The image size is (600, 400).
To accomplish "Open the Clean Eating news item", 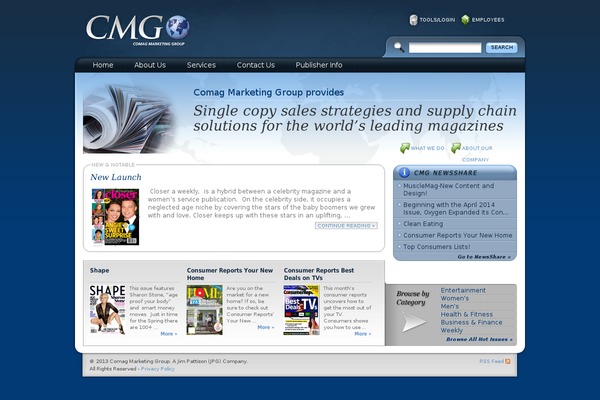I will click(423, 224).
